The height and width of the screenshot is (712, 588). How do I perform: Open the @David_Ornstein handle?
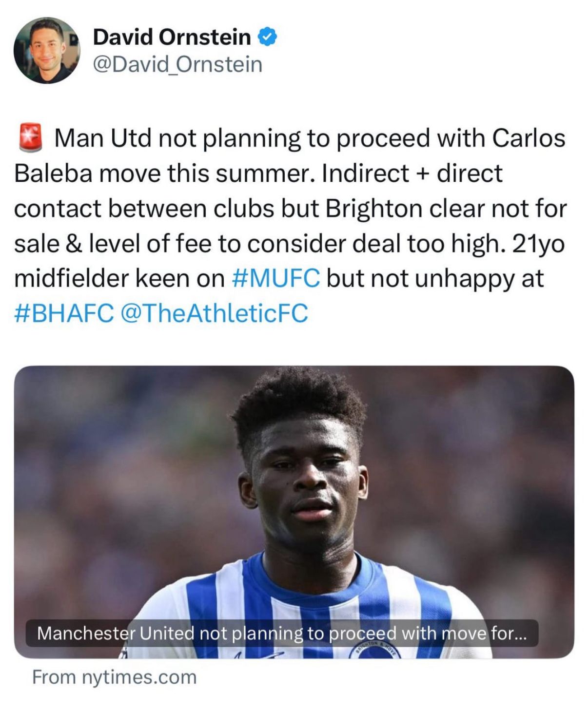click(x=177, y=64)
